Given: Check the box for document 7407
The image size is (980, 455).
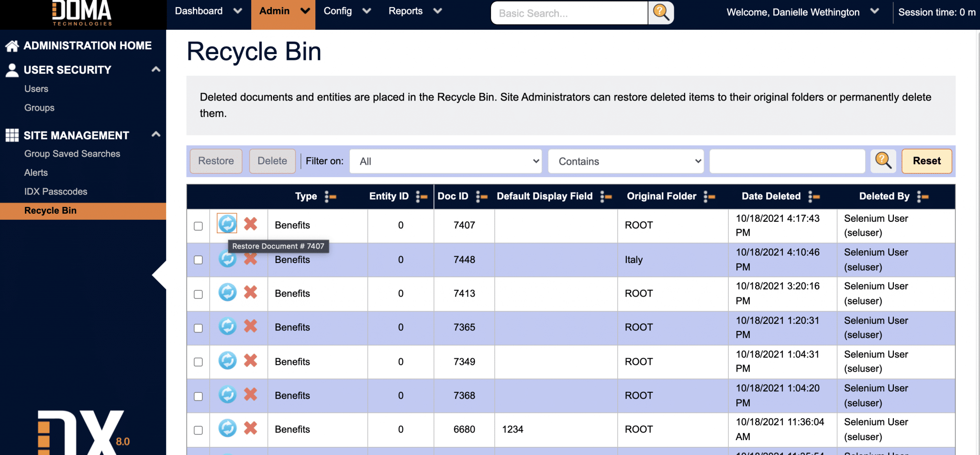Looking at the screenshot, I should coord(198,226).
